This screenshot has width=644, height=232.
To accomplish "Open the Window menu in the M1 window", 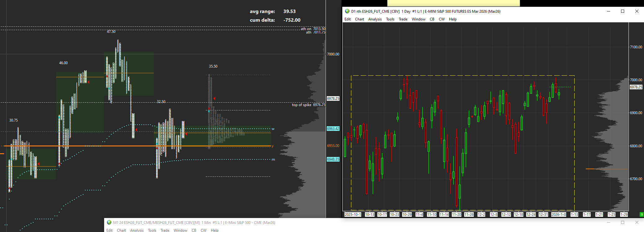I will pyautogui.click(x=180, y=230).
